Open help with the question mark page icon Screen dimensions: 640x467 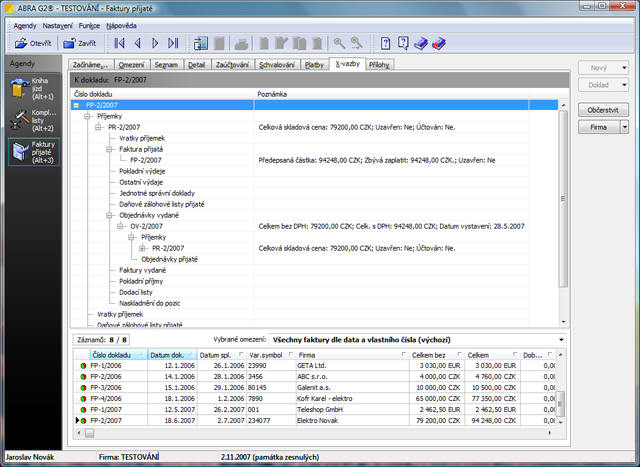385,43
